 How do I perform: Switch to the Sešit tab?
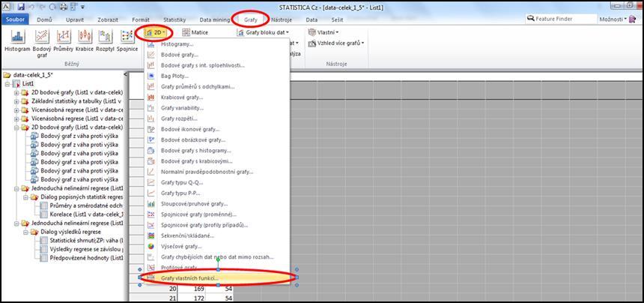pyautogui.click(x=337, y=19)
